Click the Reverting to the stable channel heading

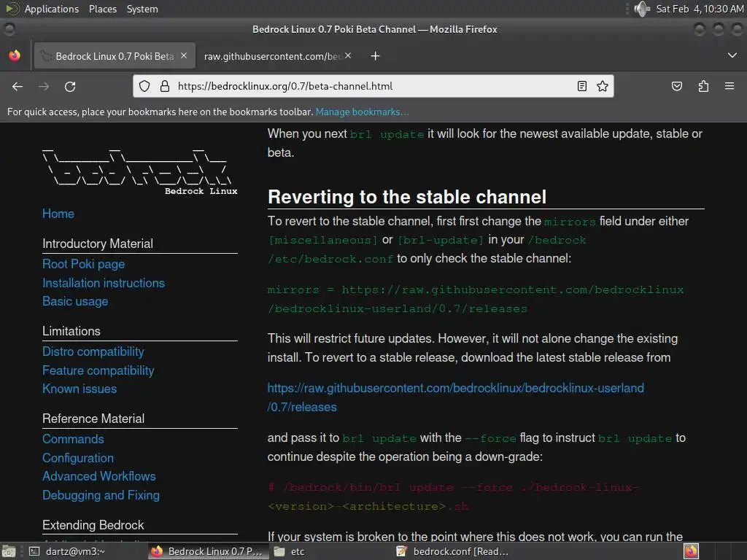(x=407, y=197)
